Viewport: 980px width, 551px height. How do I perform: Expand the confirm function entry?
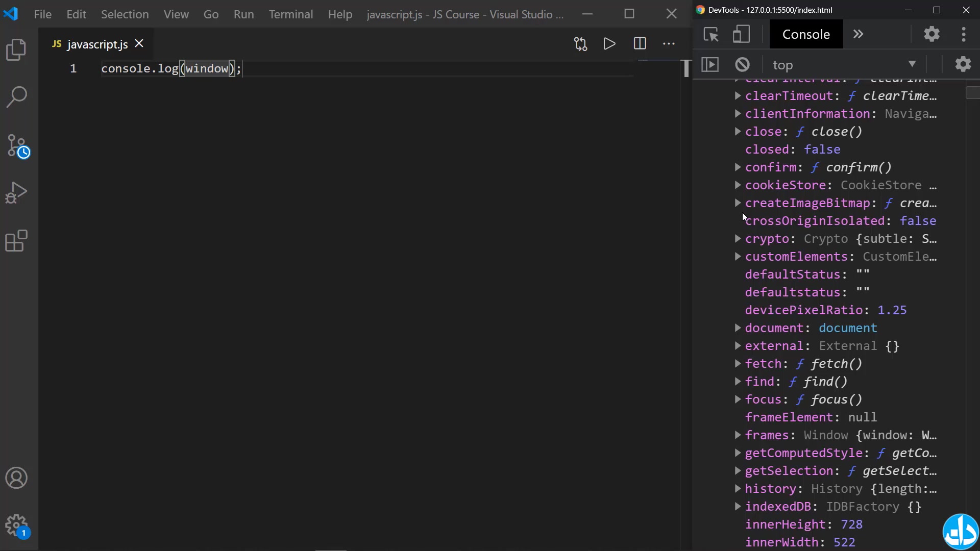[738, 167]
